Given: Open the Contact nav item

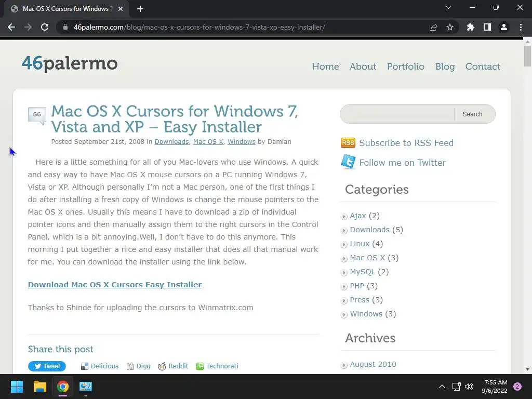Looking at the screenshot, I should coord(483,66).
